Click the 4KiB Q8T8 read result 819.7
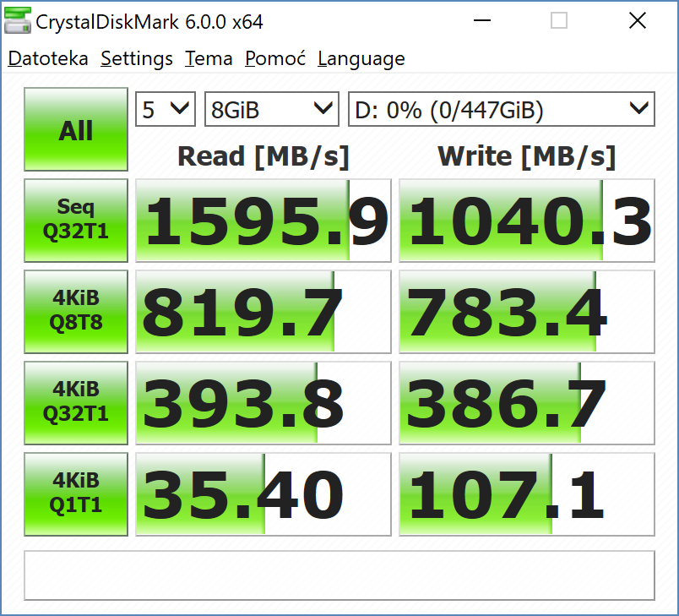The width and height of the screenshot is (679, 616). 263,312
